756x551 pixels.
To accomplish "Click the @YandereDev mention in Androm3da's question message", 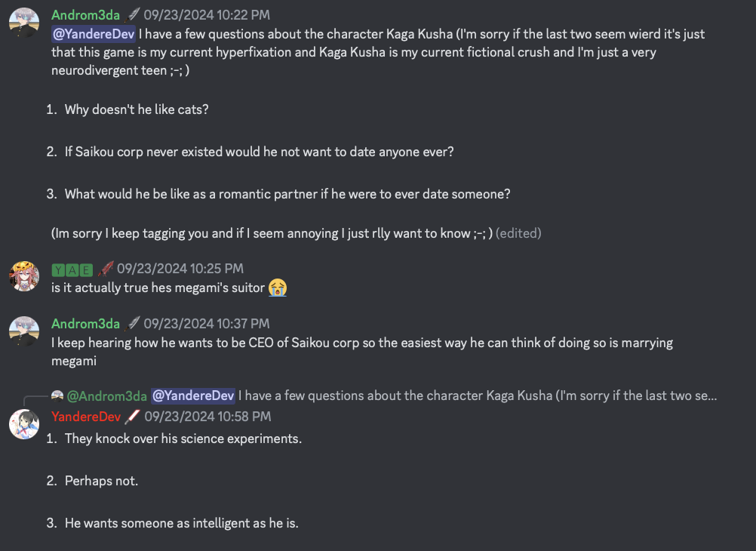I will [x=93, y=34].
